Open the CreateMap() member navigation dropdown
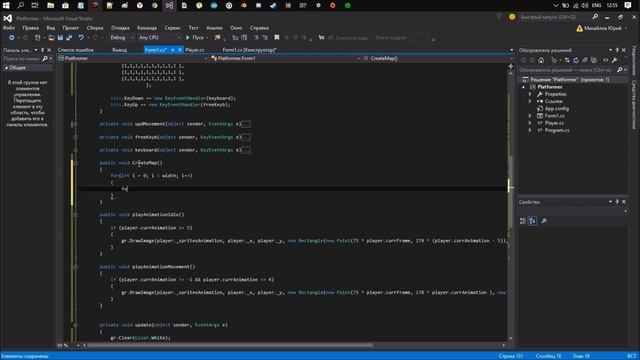The width and height of the screenshot is (640, 360). 436,58
